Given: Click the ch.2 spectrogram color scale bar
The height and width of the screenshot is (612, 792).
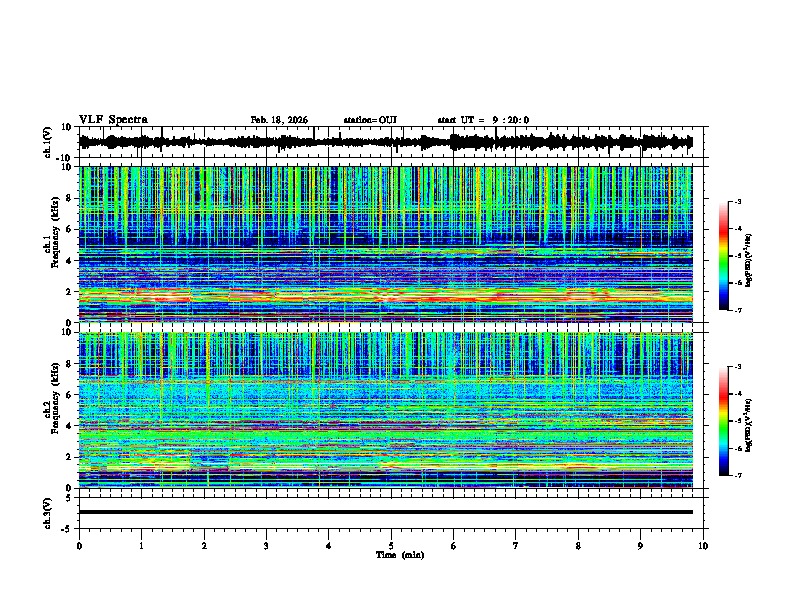Looking at the screenshot, I should click(723, 421).
